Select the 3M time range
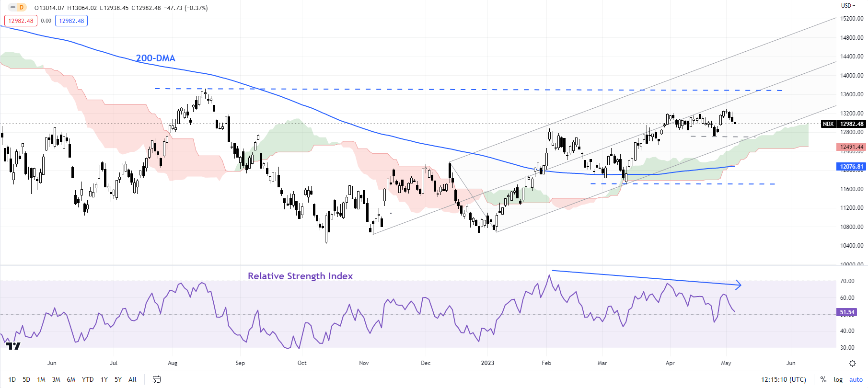868x388 pixels. [56, 379]
